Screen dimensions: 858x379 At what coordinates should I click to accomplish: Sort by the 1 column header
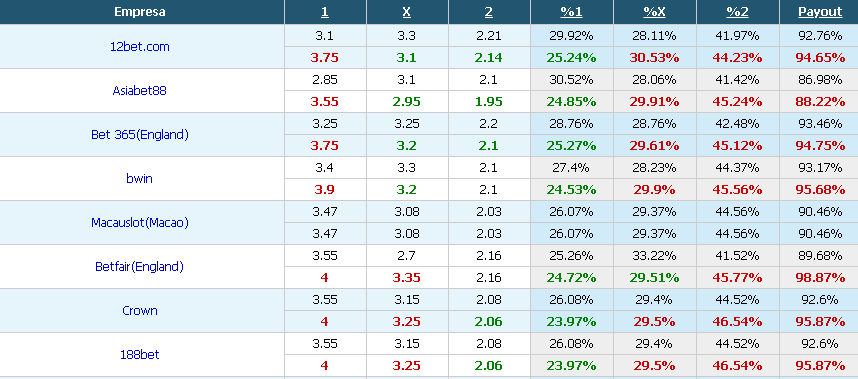tap(324, 12)
